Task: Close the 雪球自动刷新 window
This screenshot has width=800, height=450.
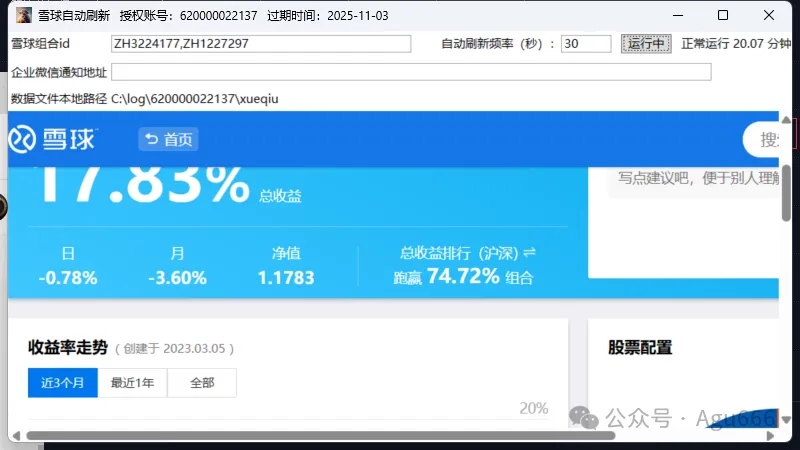Action: pyautogui.click(x=769, y=15)
